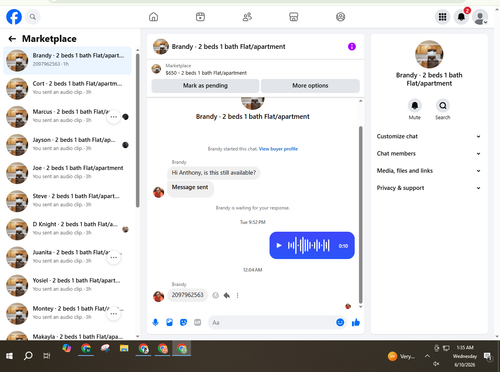Screen dimensions: 500x372
Task: Expand the Chat members section
Action: click(x=429, y=154)
